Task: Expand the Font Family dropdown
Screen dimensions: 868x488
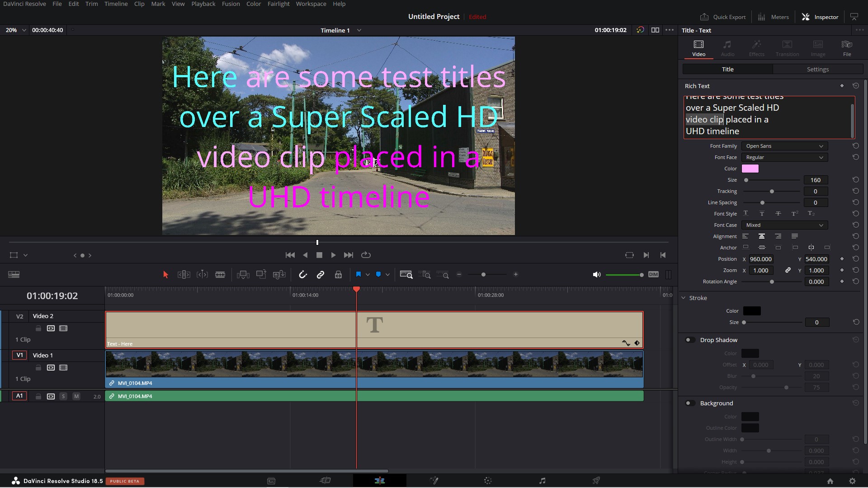Action: (x=784, y=146)
